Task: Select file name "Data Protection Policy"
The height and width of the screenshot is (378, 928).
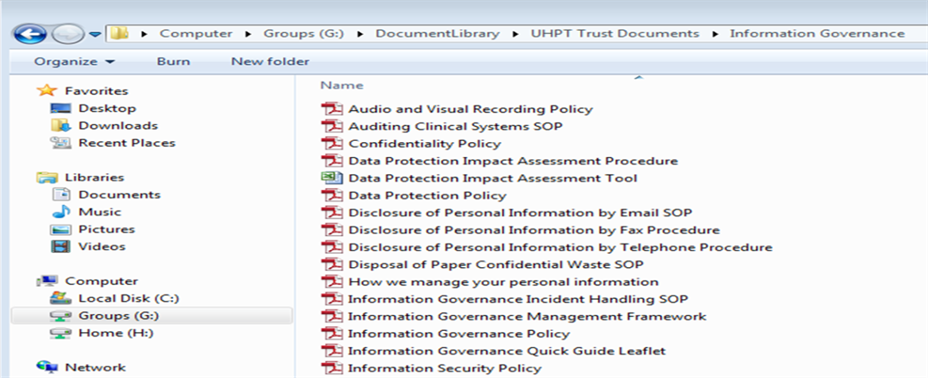Action: (427, 195)
